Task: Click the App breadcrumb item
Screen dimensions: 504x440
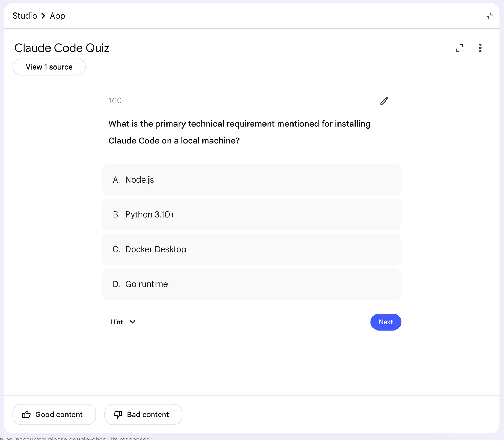Action: 57,16
